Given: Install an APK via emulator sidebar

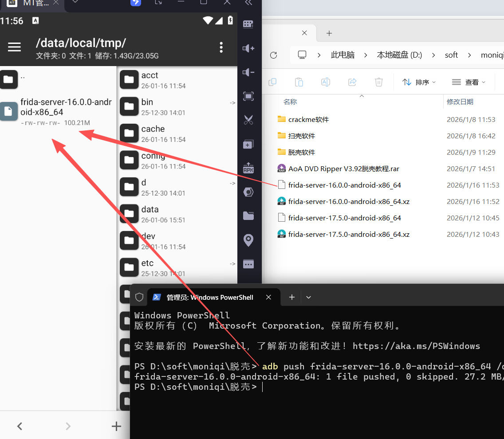Looking at the screenshot, I should click(x=248, y=168).
